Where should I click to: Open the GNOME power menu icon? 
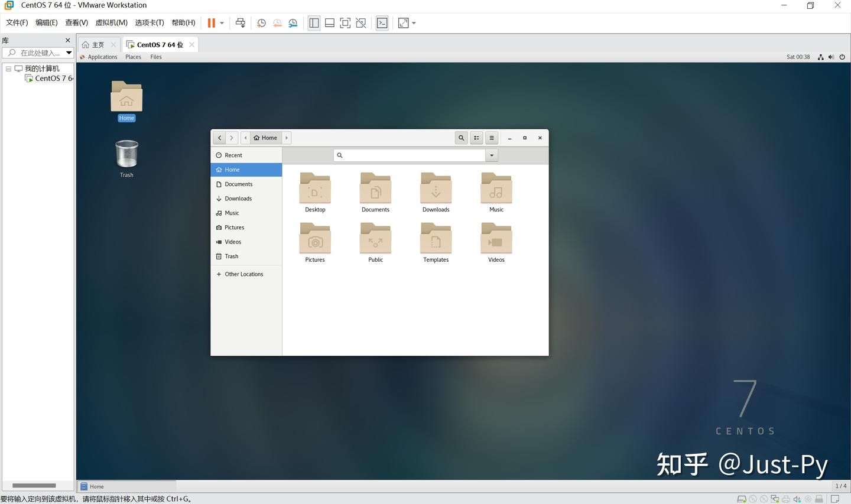click(x=842, y=57)
